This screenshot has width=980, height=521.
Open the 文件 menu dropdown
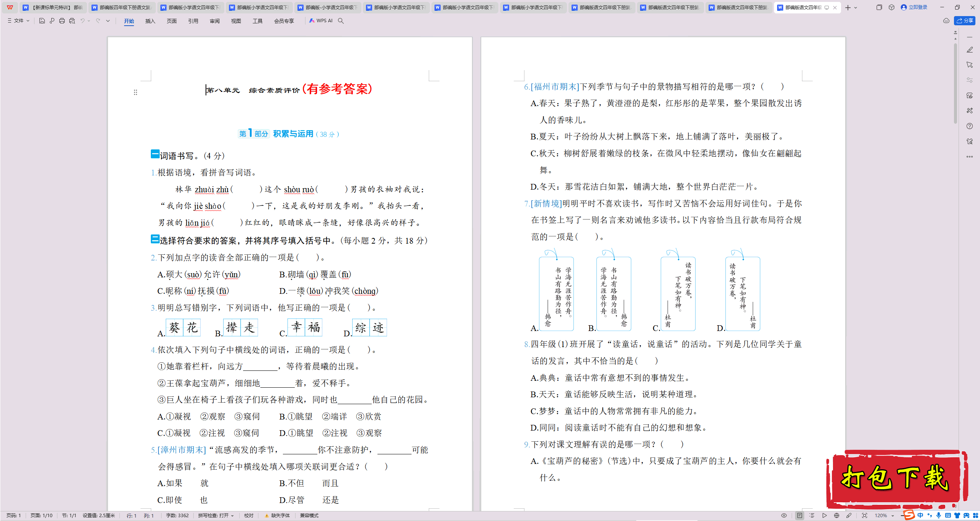[18, 21]
